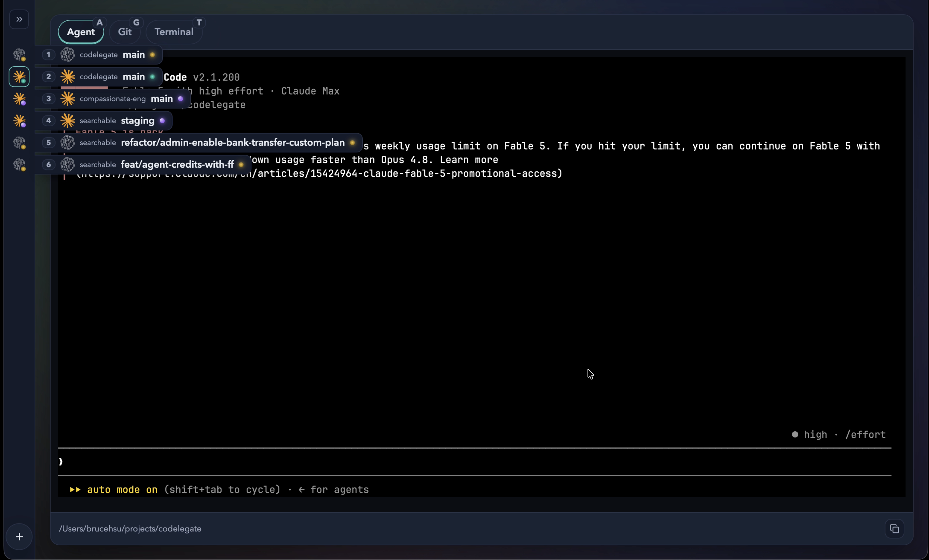
Task: Open feat/agent-credits-with-ff session row
Action: point(143,165)
